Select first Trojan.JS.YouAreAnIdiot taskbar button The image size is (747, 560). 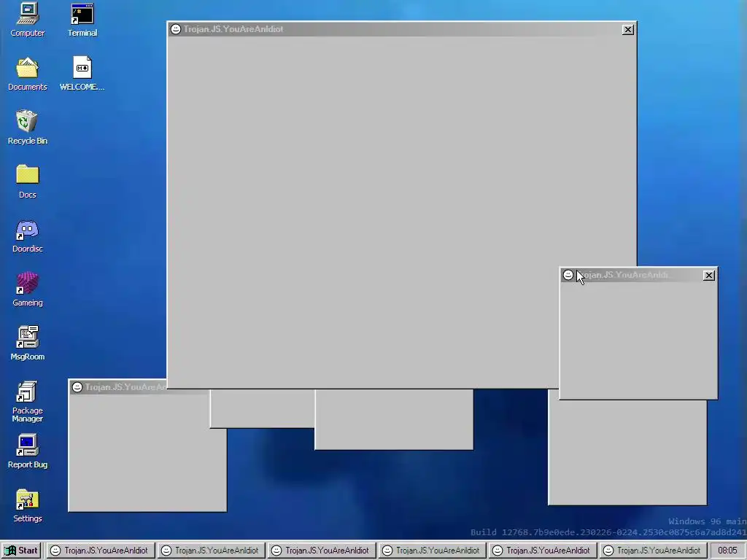[x=100, y=551]
